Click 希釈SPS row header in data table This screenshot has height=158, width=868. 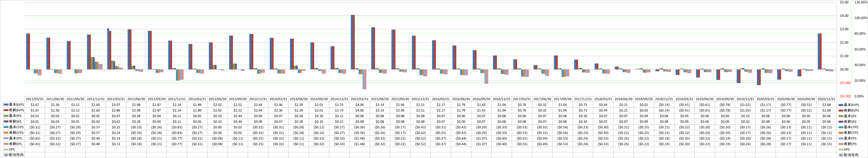pos(14,121)
